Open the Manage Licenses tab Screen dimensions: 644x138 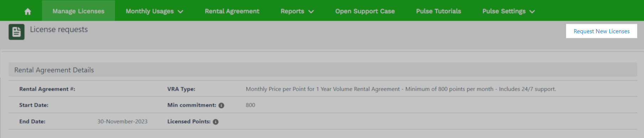pos(78,11)
